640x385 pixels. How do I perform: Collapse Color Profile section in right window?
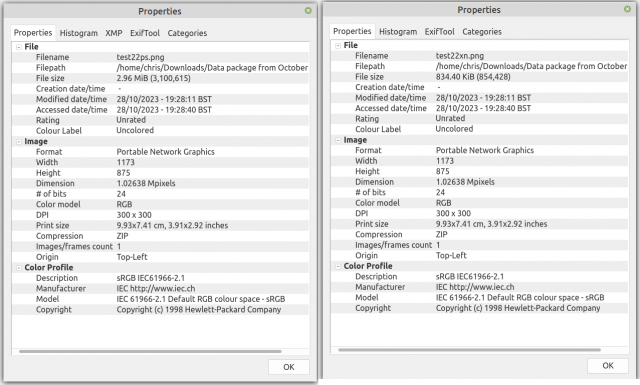[338, 266]
